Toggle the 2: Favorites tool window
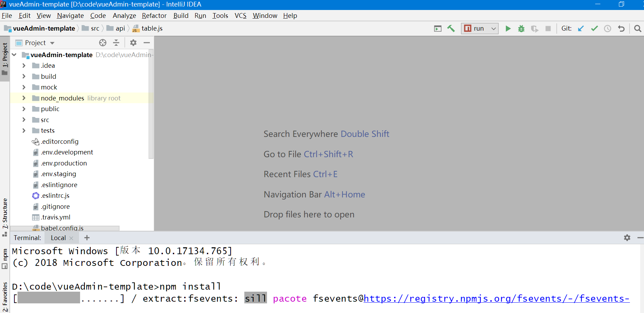 (5, 296)
